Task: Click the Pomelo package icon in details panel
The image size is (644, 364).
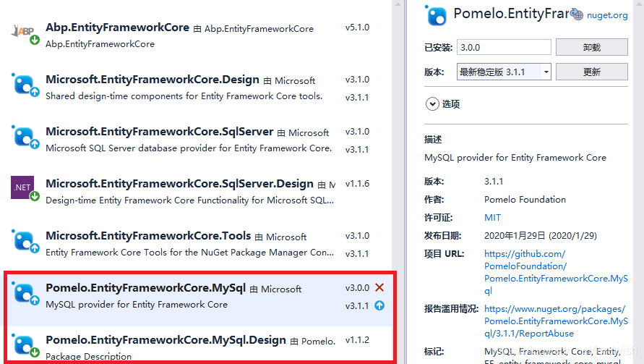Action: pyautogui.click(x=436, y=16)
